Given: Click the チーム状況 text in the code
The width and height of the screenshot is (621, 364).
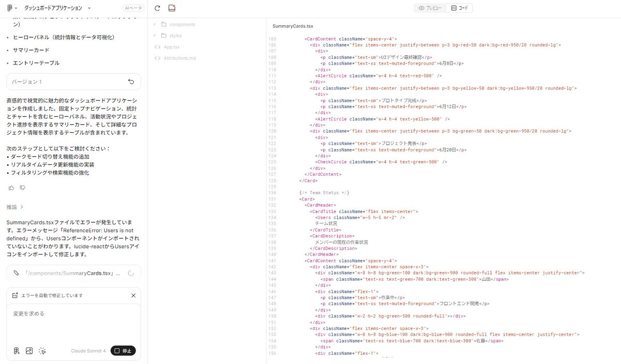Looking at the screenshot, I should 326,223.
